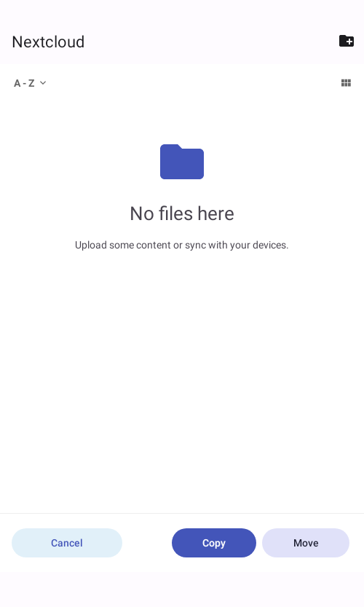The height and width of the screenshot is (607, 364).
Task: Add a folder using the top-right icon
Action: 347,41
